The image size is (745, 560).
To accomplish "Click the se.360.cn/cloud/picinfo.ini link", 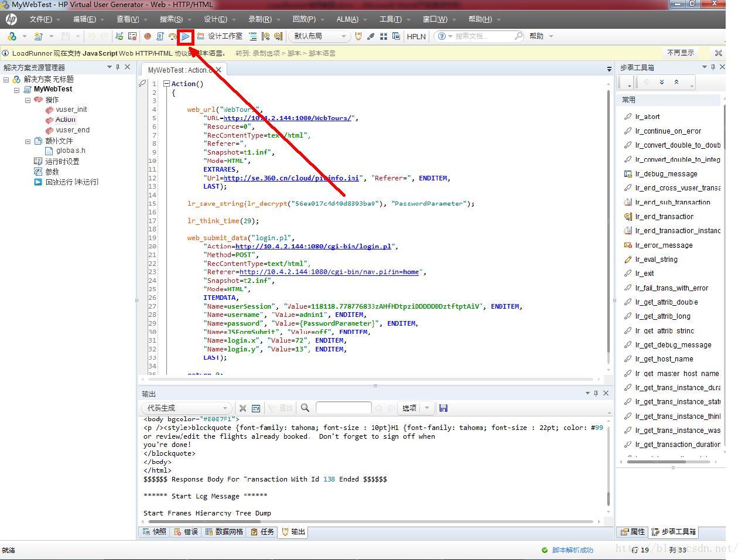I will point(291,178).
